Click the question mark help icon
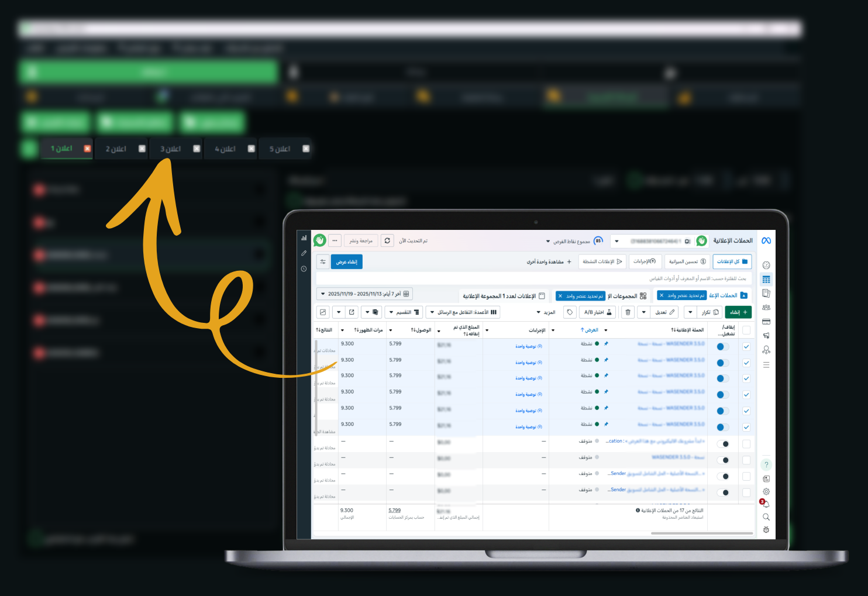The height and width of the screenshot is (596, 868). tap(766, 465)
